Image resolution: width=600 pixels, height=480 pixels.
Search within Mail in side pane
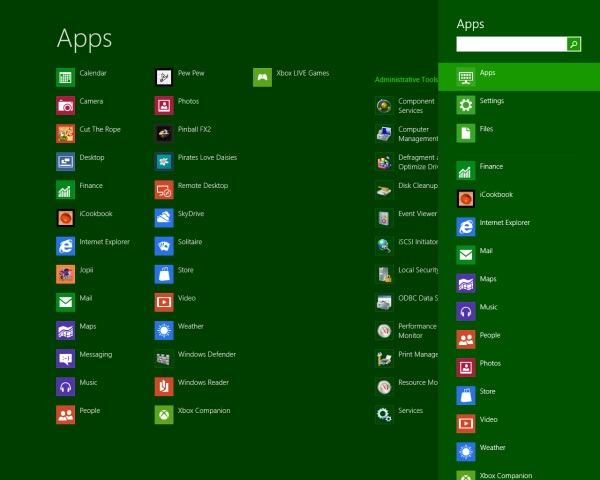point(519,255)
